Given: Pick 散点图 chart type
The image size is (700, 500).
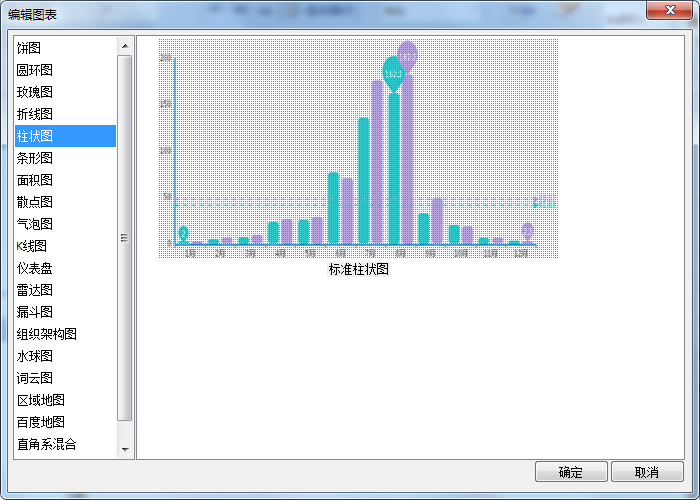Looking at the screenshot, I should pos(36,202).
